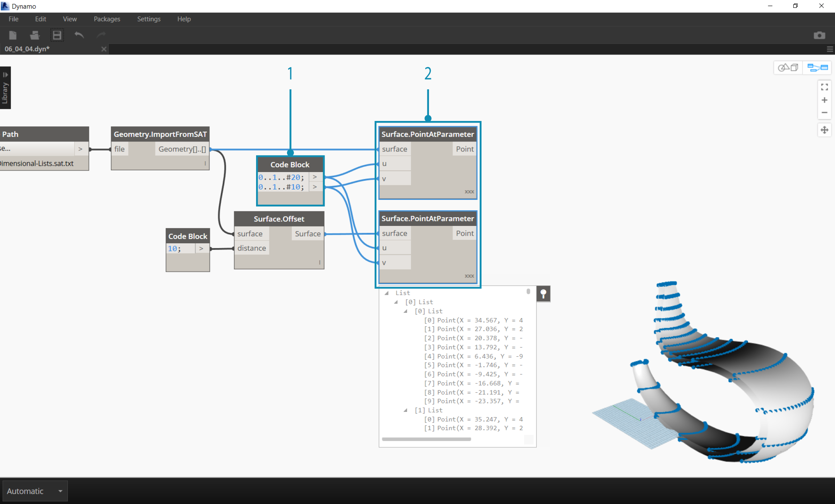Click the pan mode icon

824,130
